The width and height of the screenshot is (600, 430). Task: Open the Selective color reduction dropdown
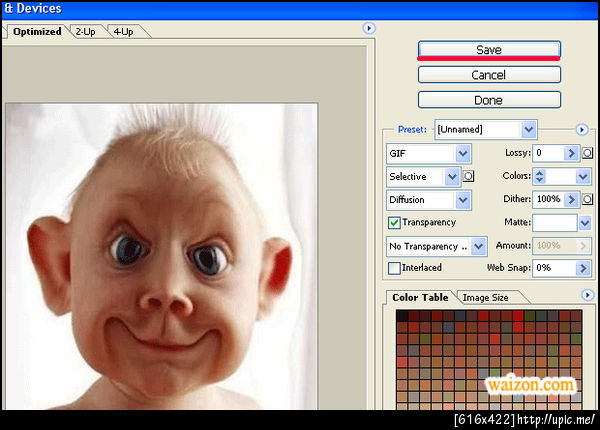pos(424,176)
